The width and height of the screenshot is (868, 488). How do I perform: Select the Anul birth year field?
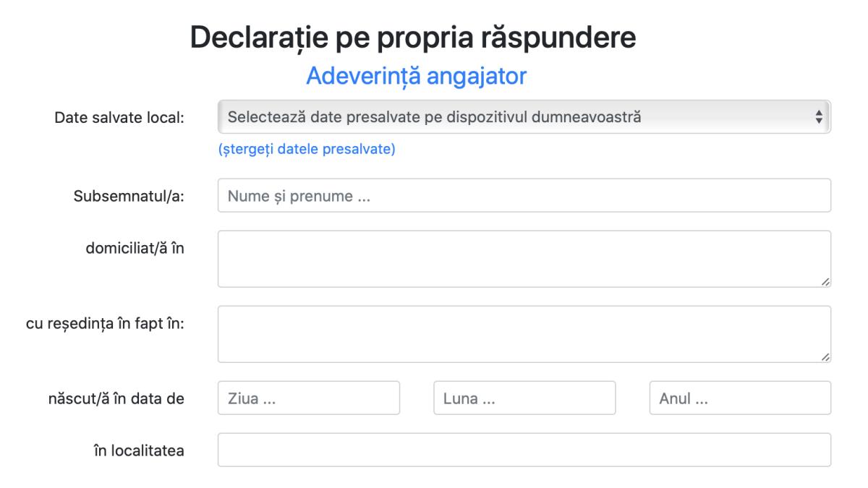pos(740,398)
